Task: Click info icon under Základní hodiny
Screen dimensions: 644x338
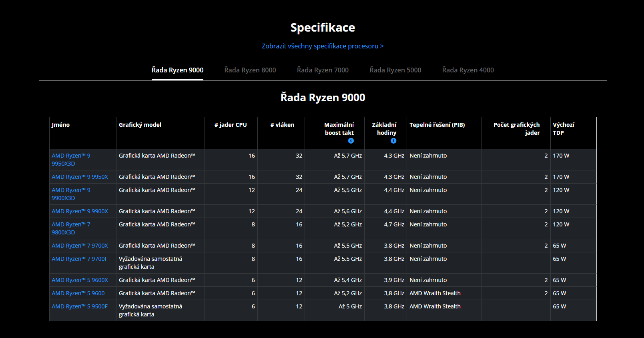Action: click(x=393, y=141)
